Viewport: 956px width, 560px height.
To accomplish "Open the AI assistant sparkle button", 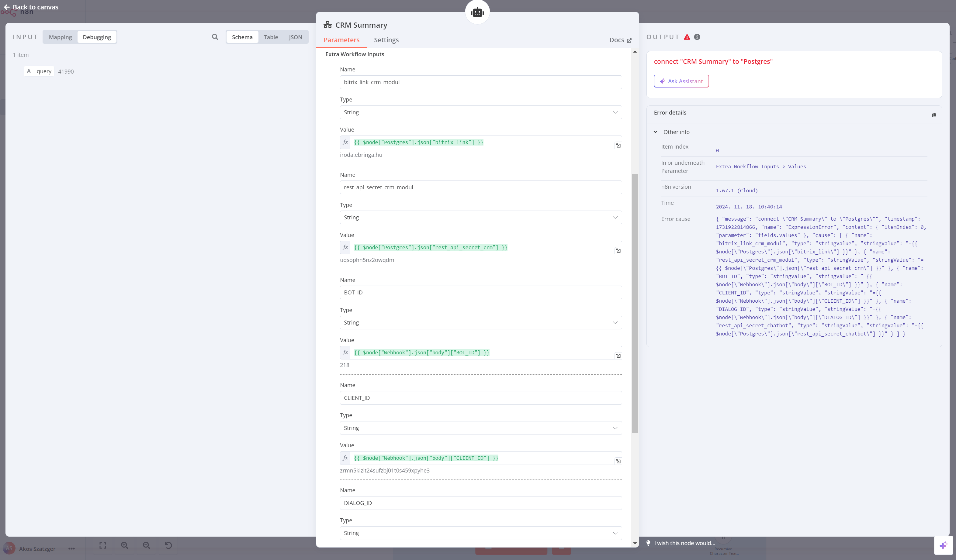I will (x=943, y=545).
